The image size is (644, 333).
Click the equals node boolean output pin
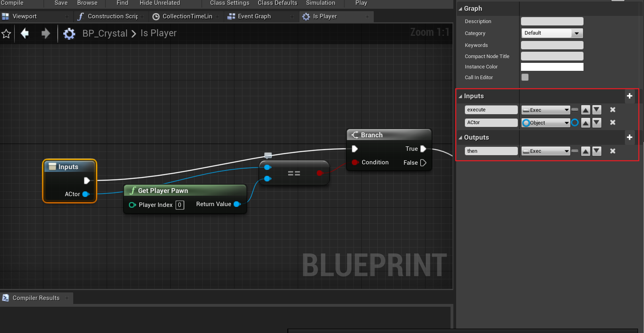(320, 173)
